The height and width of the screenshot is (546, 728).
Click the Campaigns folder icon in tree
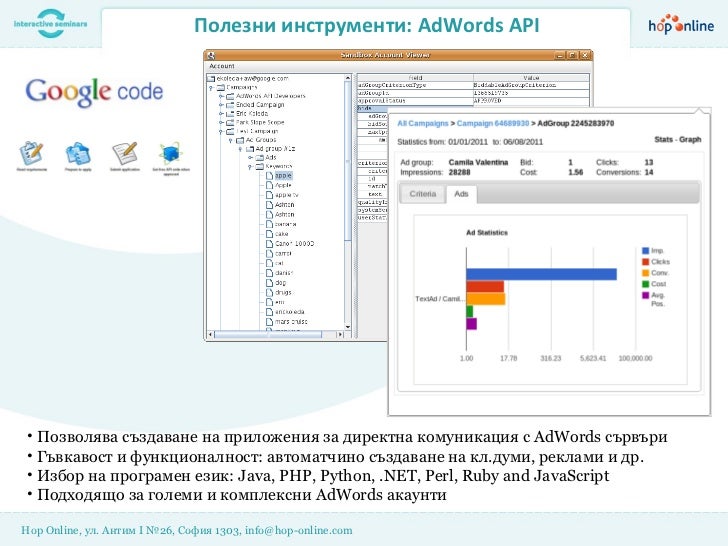click(221, 87)
